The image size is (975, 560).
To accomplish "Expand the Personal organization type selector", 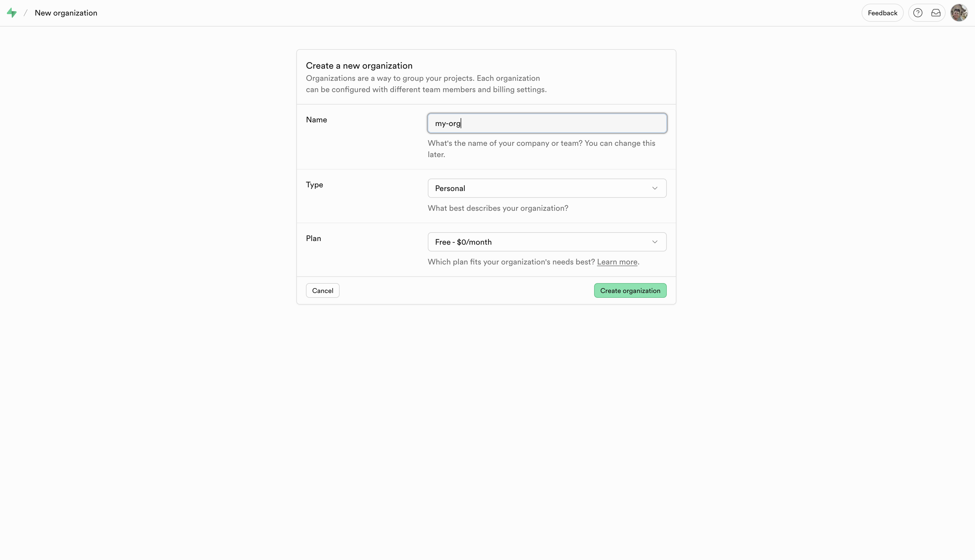I will tap(547, 188).
